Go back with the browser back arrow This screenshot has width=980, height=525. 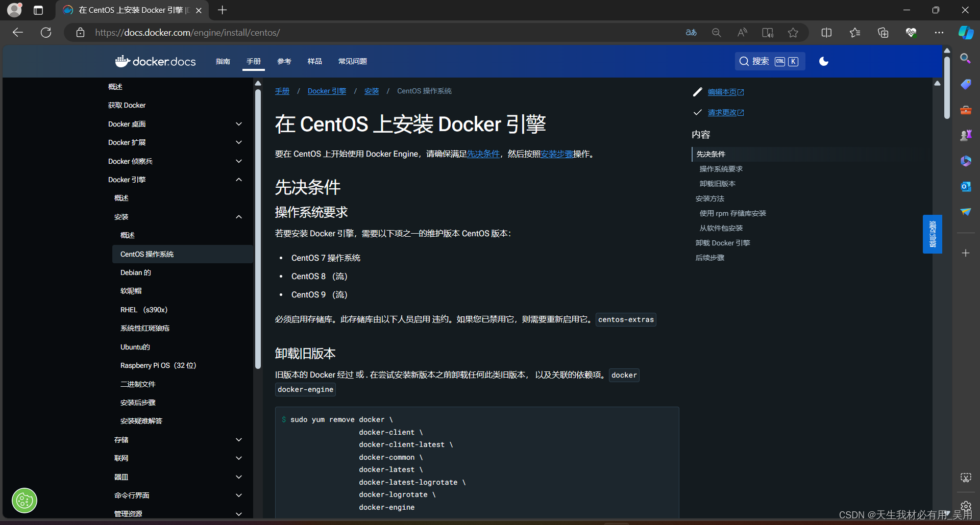pyautogui.click(x=18, y=33)
